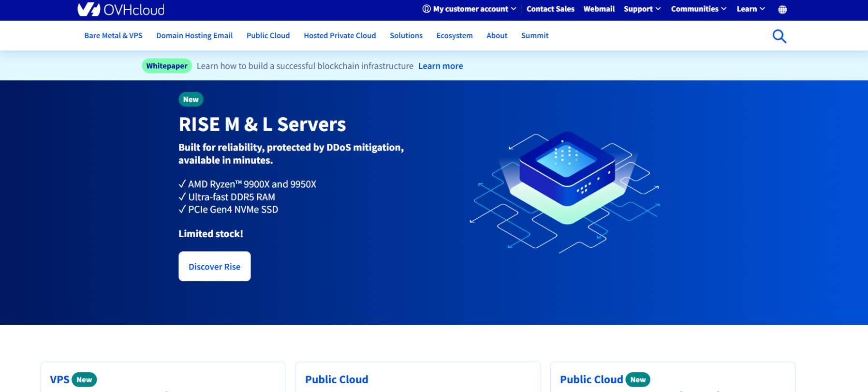Open Bare Metal & VPS menu

tap(113, 35)
